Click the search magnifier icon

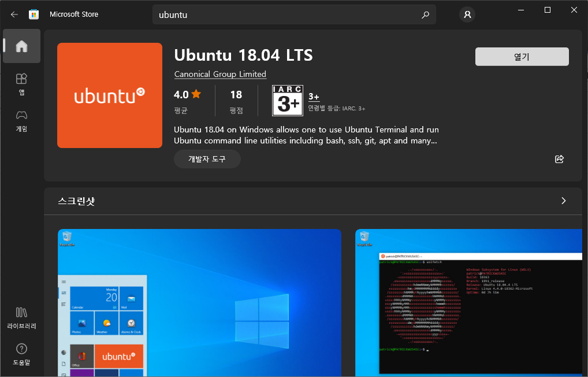point(425,14)
